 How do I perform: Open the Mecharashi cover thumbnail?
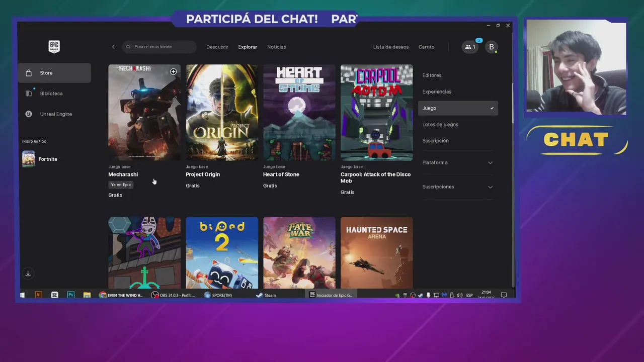pos(144,112)
